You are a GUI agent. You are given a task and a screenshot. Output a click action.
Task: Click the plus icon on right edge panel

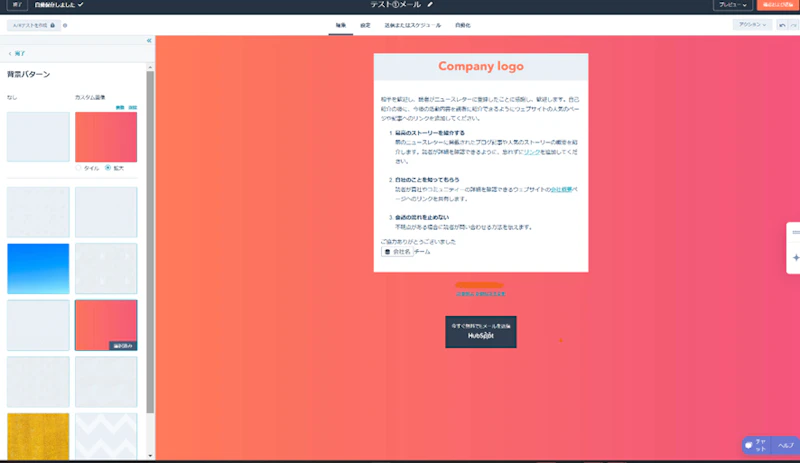(x=796, y=258)
